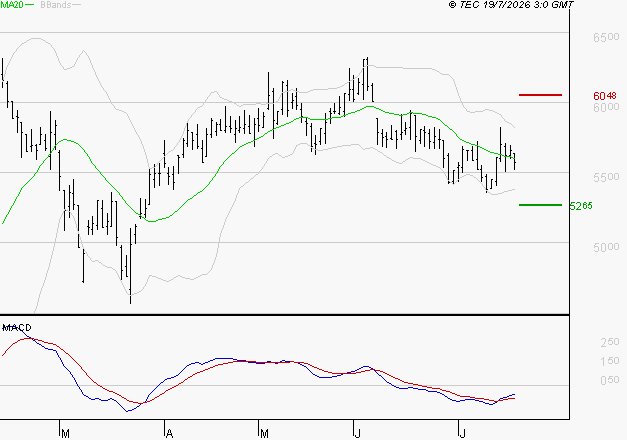Click the first J month label
627x440 pixels.
pos(357,434)
